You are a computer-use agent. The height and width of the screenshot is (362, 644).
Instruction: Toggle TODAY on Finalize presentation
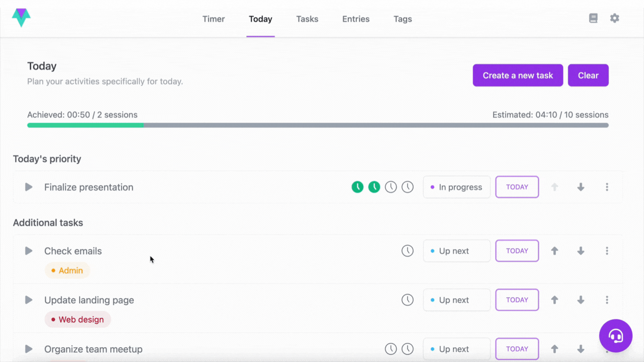click(x=517, y=187)
